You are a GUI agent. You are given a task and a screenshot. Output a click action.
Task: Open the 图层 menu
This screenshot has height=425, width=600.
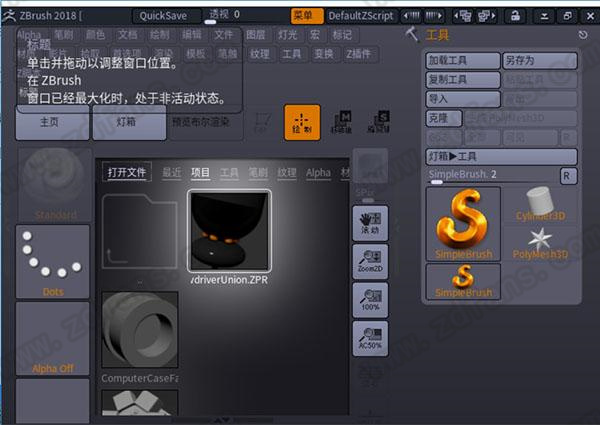(256, 35)
